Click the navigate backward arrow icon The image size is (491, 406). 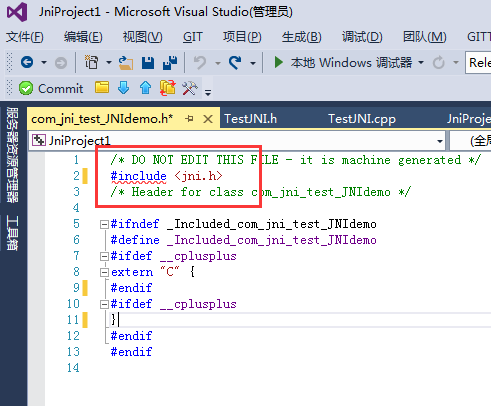coord(27,62)
